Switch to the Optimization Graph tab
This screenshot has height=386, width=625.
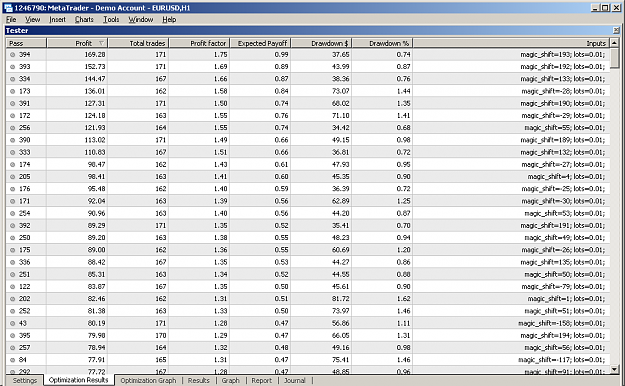[x=148, y=380]
